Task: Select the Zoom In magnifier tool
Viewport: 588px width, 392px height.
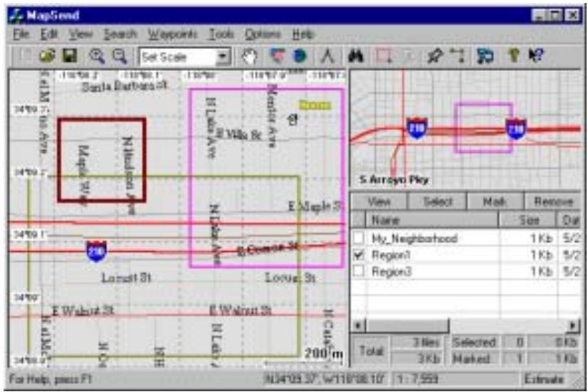Action: pos(97,57)
